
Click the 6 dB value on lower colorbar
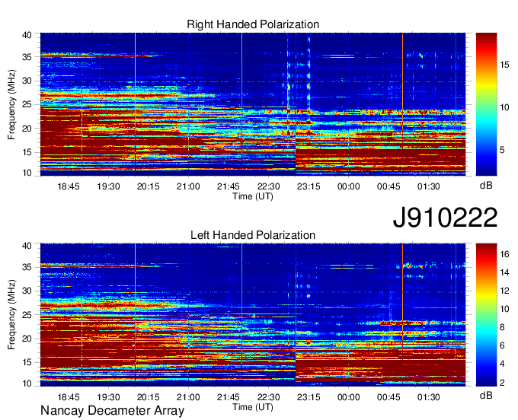coord(502,345)
